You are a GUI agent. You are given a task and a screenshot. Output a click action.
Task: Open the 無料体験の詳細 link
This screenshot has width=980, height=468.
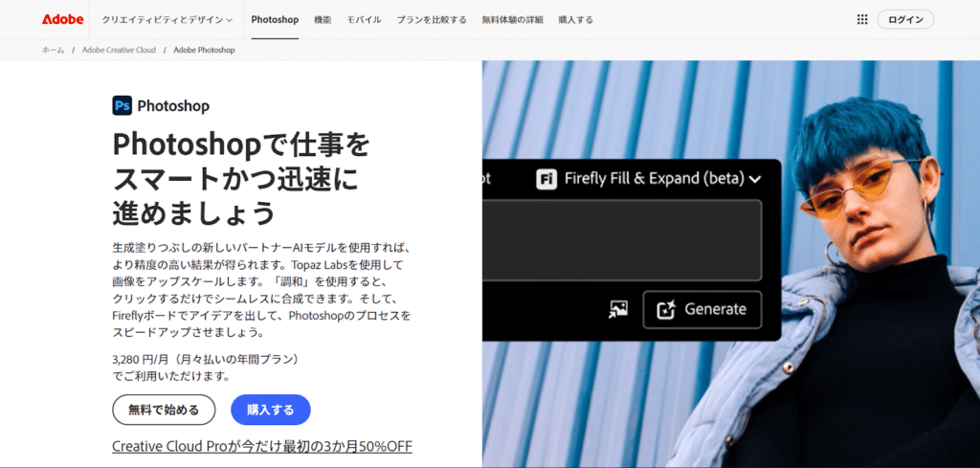[x=513, y=19]
